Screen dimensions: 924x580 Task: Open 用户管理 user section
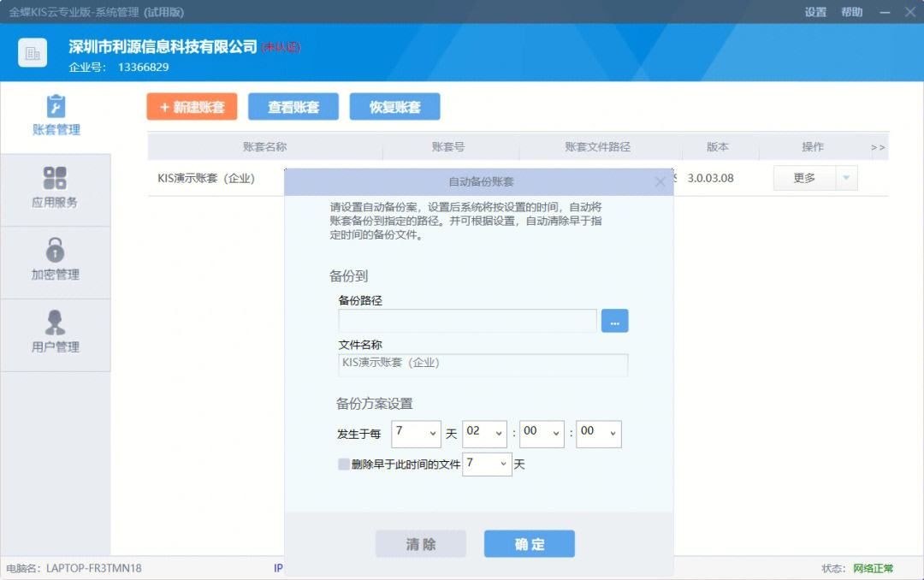click(x=56, y=334)
